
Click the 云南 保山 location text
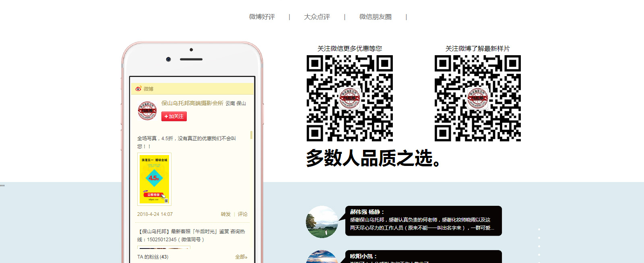tap(235, 104)
